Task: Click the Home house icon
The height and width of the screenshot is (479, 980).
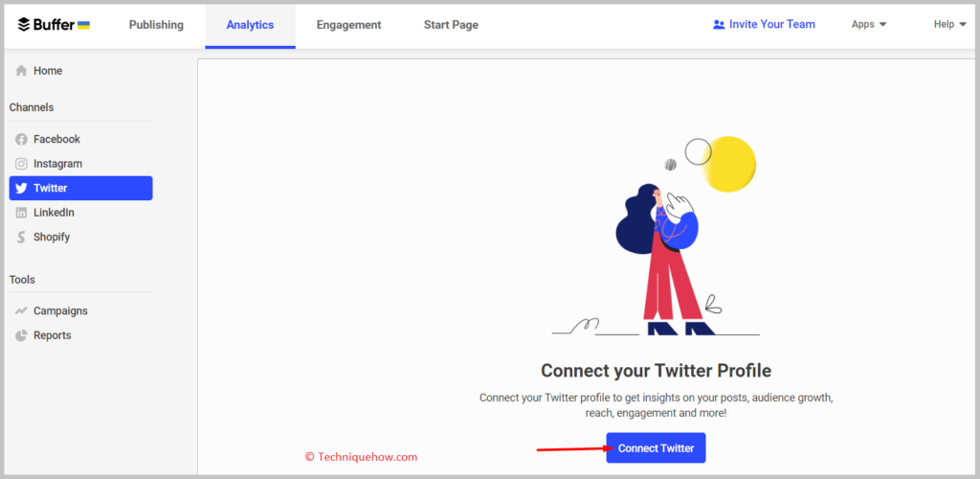Action: pyautogui.click(x=21, y=71)
